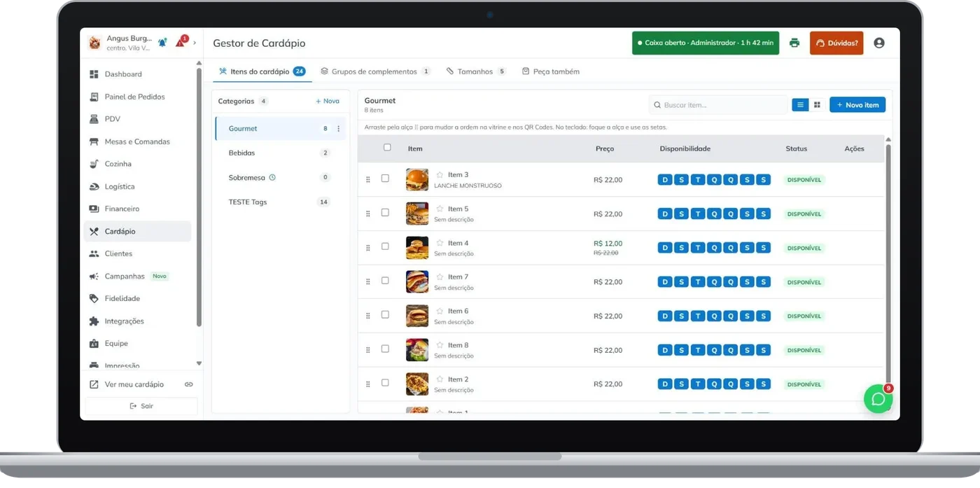Screen dimensions: 980x488
Task: Focus the Buscar item search field
Action: [718, 105]
